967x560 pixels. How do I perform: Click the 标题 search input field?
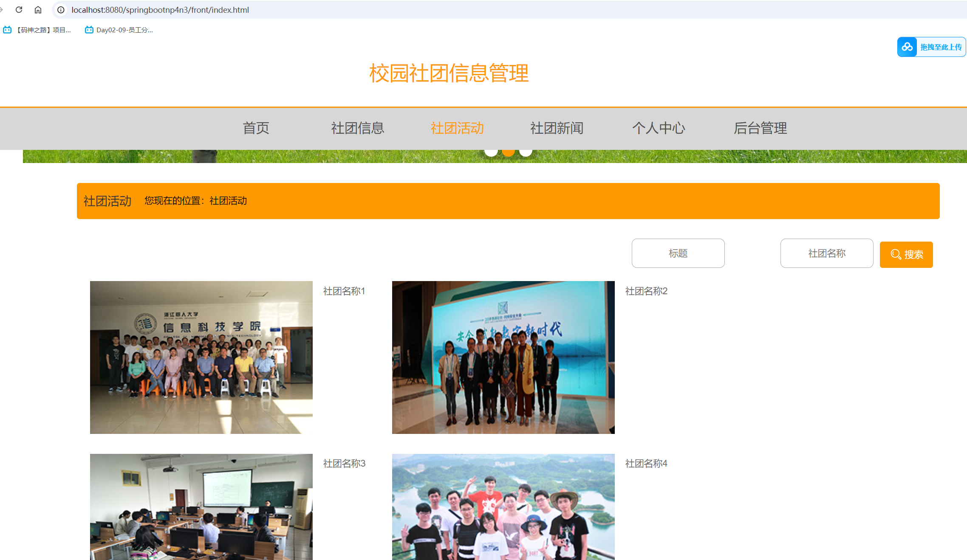(678, 253)
